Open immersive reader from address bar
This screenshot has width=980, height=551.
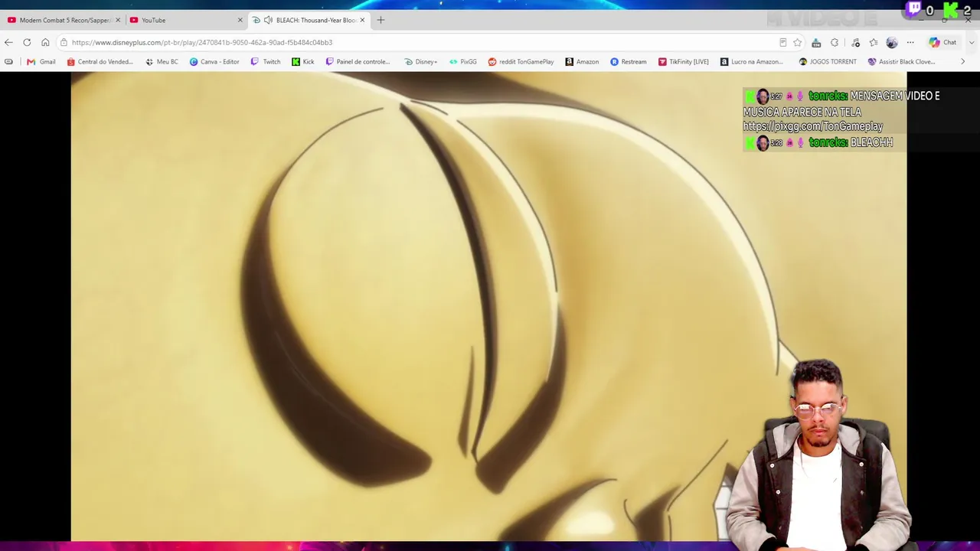point(782,42)
